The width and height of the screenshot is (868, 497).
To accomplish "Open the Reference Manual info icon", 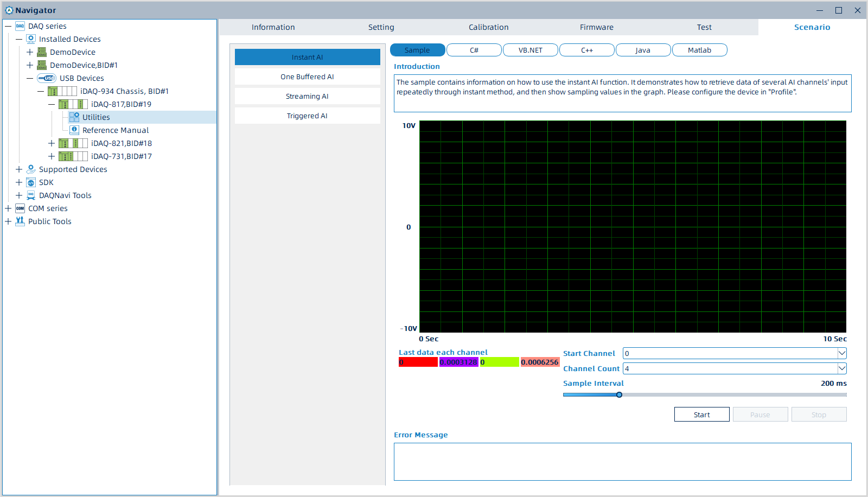I will coord(74,130).
